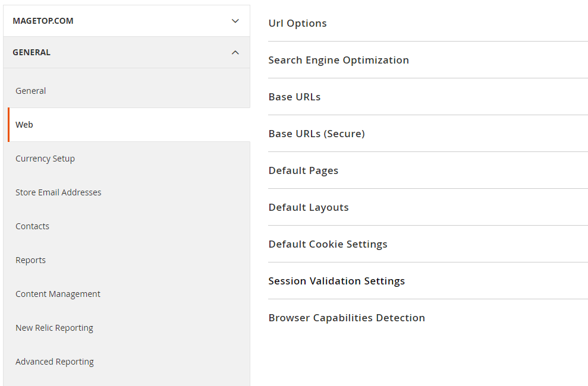
Task: Open Content Management settings
Action: [58, 295]
